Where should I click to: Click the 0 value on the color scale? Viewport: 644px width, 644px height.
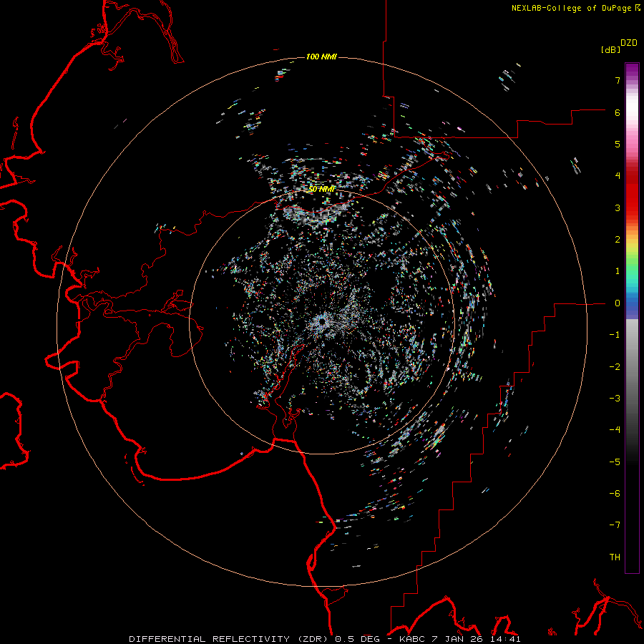[x=618, y=303]
